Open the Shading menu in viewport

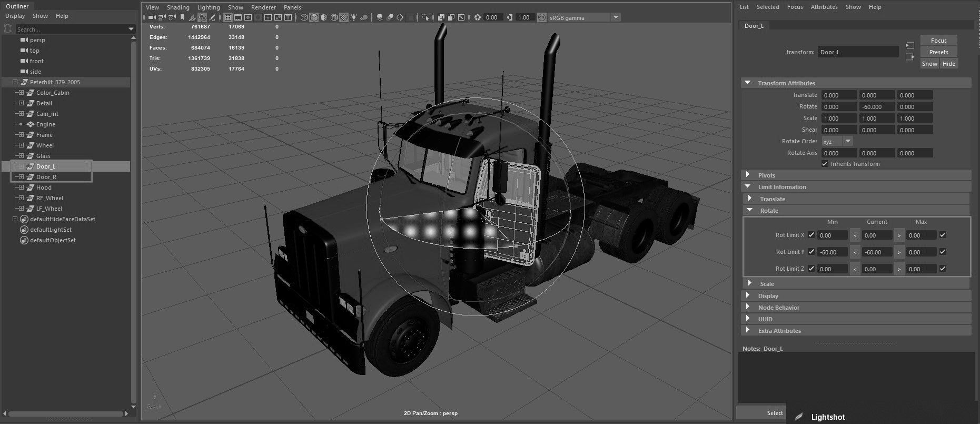[x=178, y=7]
